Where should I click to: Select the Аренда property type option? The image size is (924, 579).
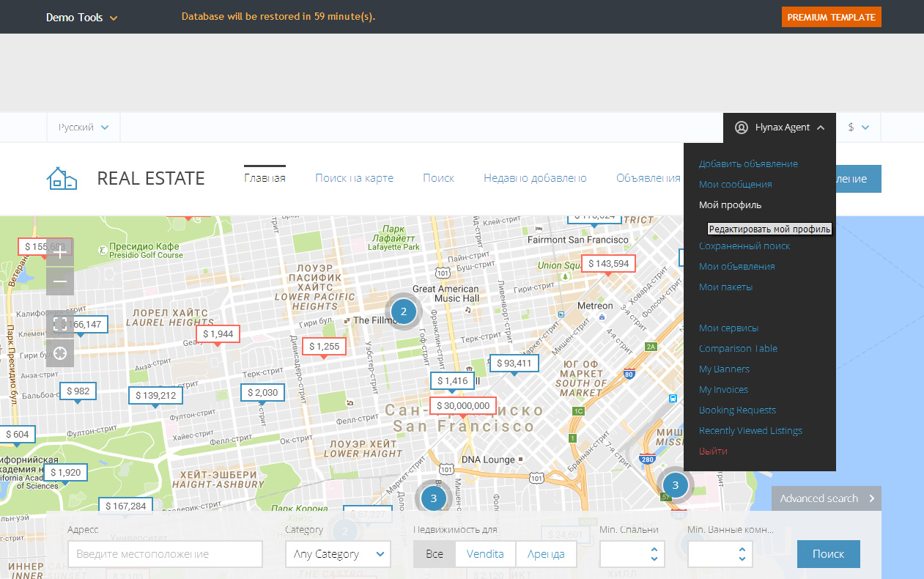click(x=546, y=554)
